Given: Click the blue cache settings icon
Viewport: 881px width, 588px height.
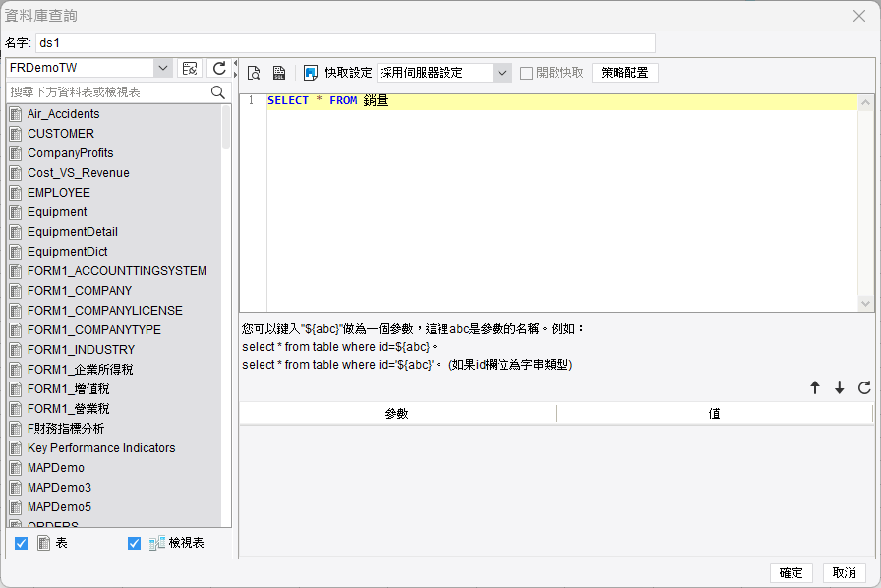Looking at the screenshot, I should 310,73.
